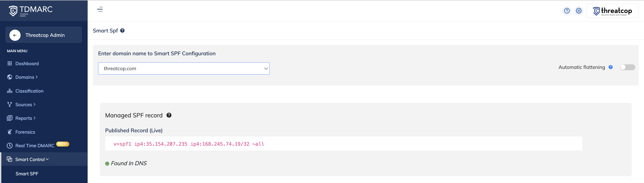Click the Managed SPF record help icon
644x183 pixels.
click(169, 115)
